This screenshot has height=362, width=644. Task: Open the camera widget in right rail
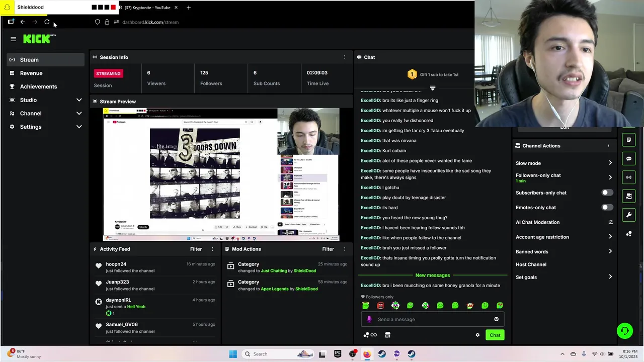pos(628,196)
